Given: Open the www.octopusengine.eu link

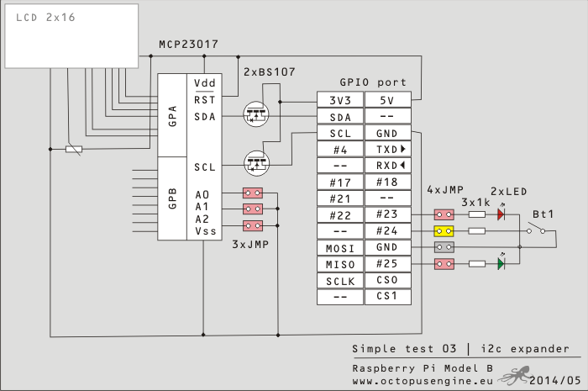Looking at the screenshot, I should point(423,381).
